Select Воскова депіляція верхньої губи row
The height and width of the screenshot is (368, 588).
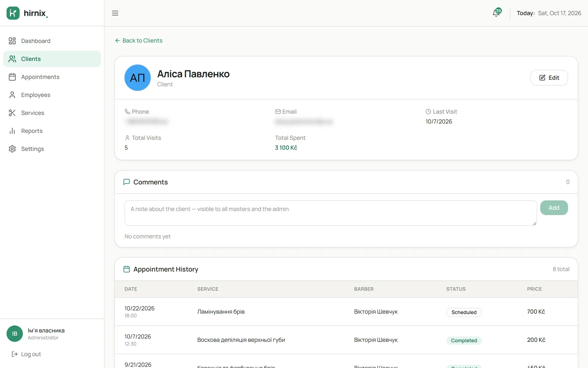(346, 340)
